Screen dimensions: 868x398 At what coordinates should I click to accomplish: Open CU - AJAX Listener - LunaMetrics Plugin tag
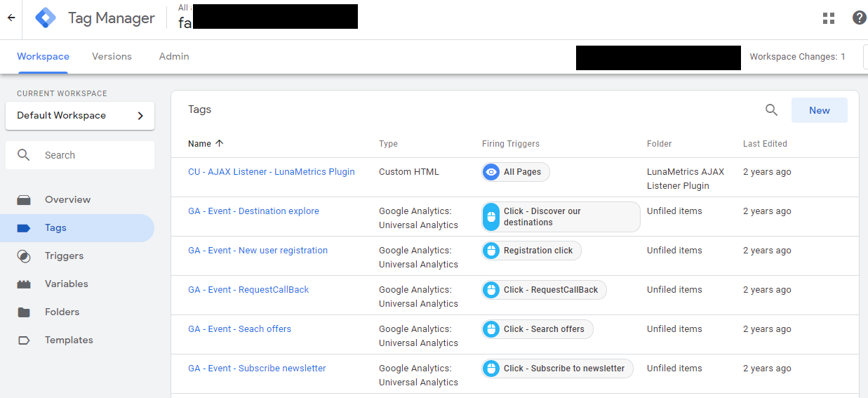(271, 172)
